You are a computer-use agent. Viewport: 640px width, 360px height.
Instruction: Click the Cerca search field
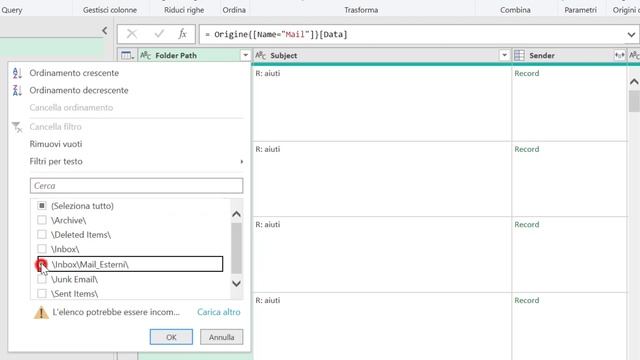pyautogui.click(x=136, y=186)
